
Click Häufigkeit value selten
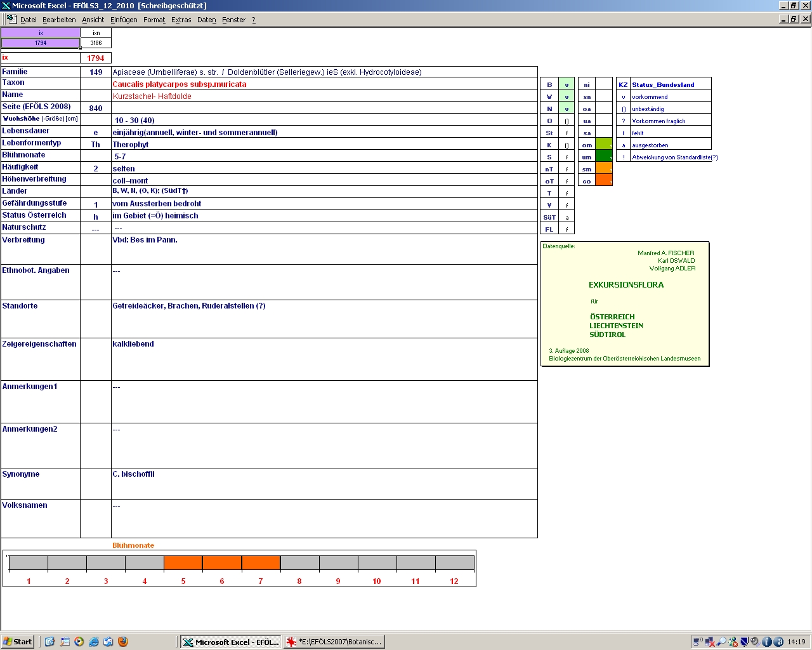[124, 169]
